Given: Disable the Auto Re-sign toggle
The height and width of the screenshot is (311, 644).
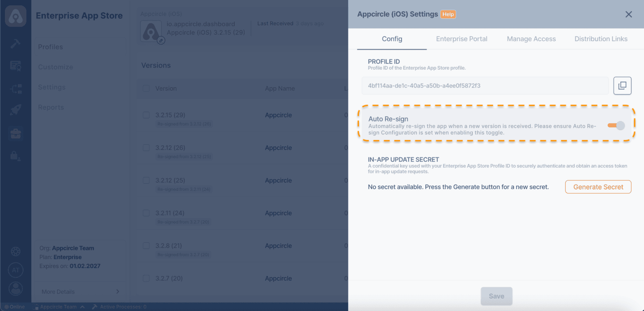Looking at the screenshot, I should tap(616, 126).
